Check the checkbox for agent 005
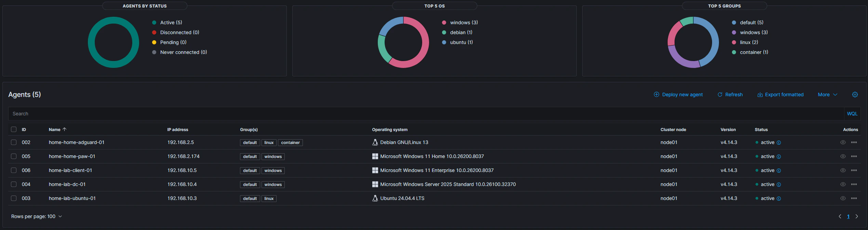The height and width of the screenshot is (230, 868). point(14,156)
